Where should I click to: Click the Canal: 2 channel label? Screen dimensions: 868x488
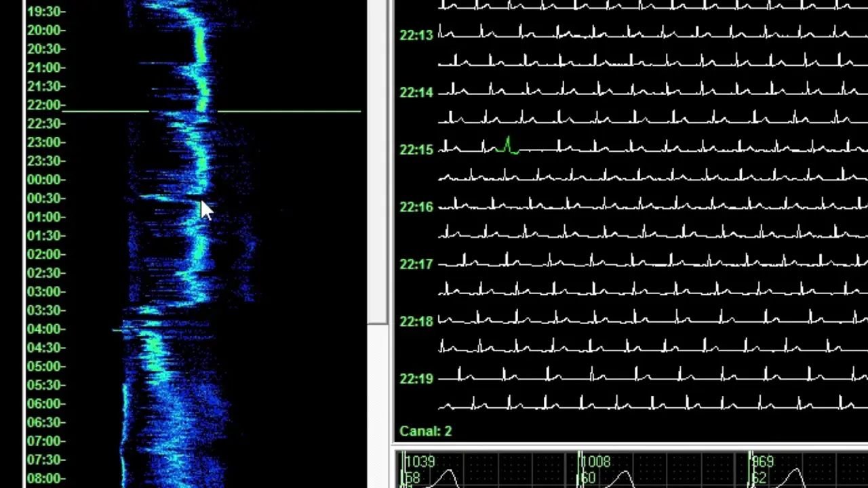(x=425, y=431)
